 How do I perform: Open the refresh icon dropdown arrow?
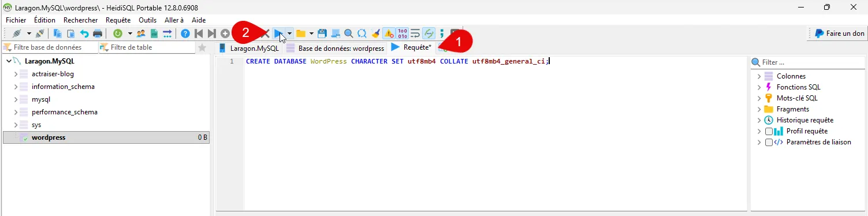[130, 33]
